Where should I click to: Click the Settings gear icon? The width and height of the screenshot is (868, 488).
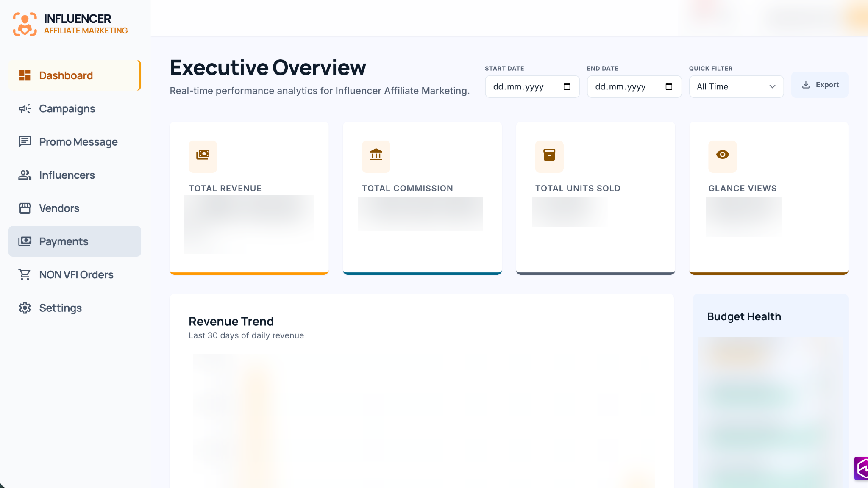[25, 308]
